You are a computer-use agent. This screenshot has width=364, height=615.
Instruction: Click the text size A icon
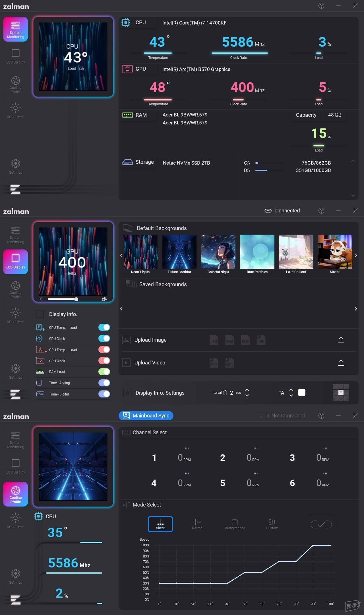click(x=282, y=393)
